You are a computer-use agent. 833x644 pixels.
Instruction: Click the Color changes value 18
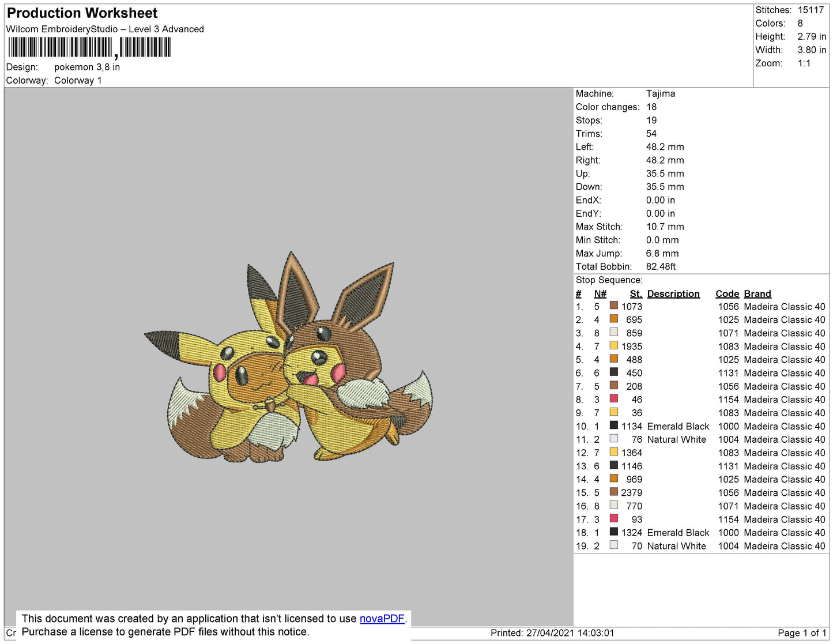click(651, 107)
